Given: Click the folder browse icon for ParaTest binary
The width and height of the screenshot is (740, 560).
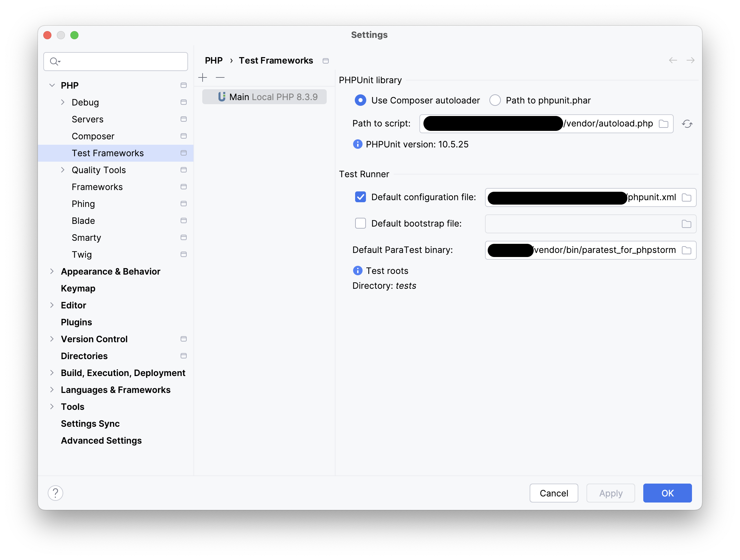Looking at the screenshot, I should click(x=687, y=250).
